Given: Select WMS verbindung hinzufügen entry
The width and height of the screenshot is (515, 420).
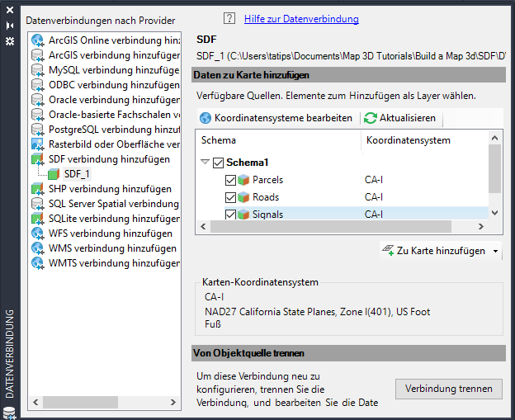Looking at the screenshot, I should 112,248.
